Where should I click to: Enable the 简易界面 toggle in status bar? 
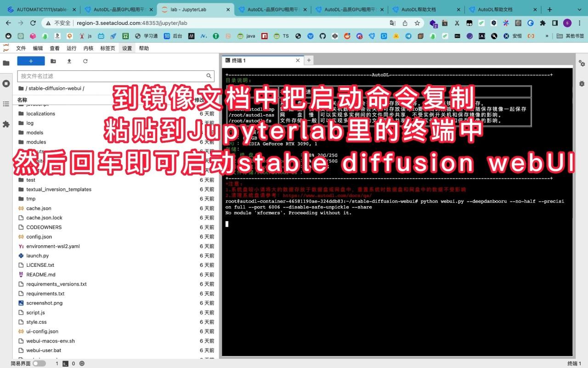click(39, 363)
